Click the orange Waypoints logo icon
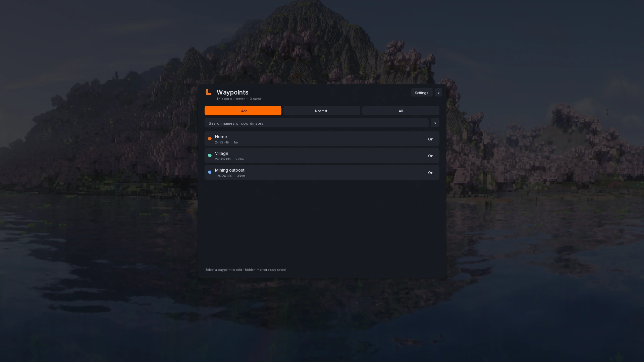 (x=209, y=92)
